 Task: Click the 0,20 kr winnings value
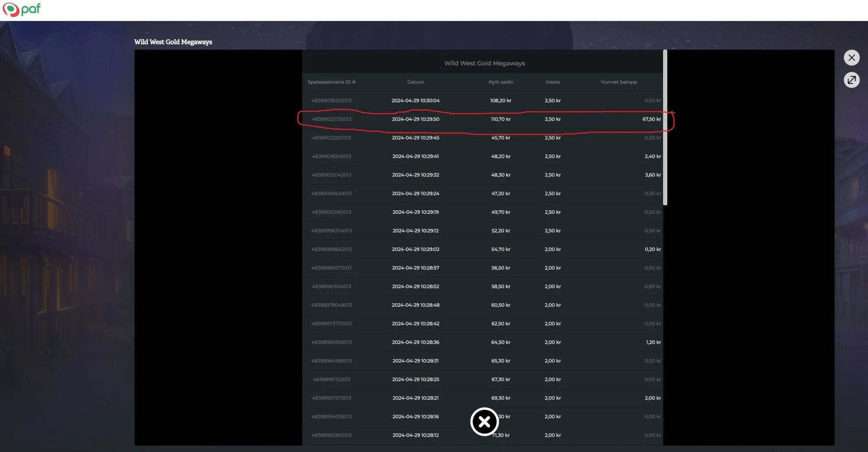coord(653,249)
